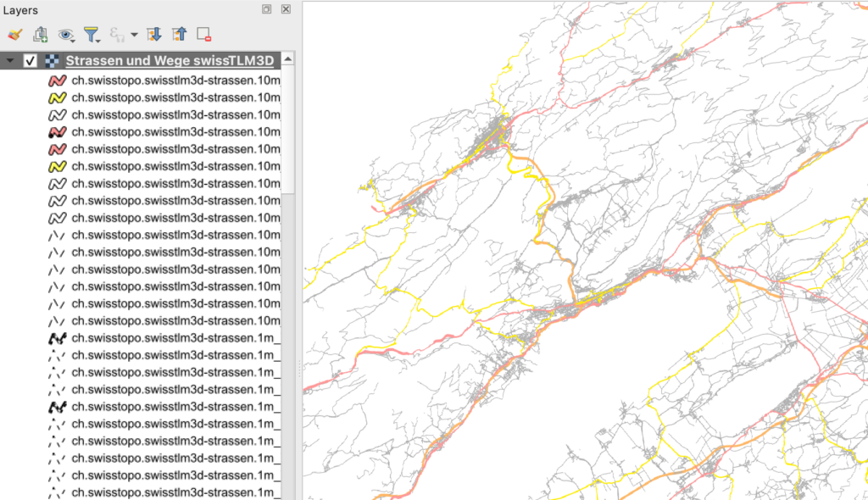Open the Manage Map Themes eye dropdown
868x500 pixels.
click(x=65, y=35)
